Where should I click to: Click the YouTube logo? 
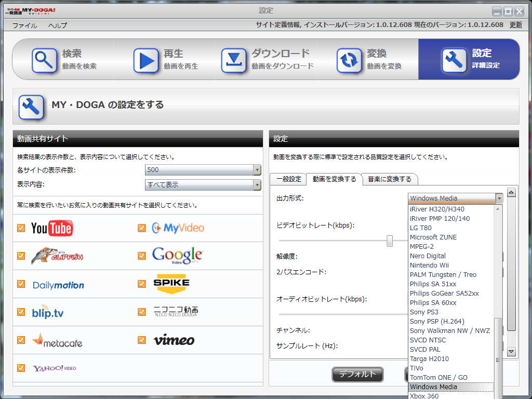52,228
